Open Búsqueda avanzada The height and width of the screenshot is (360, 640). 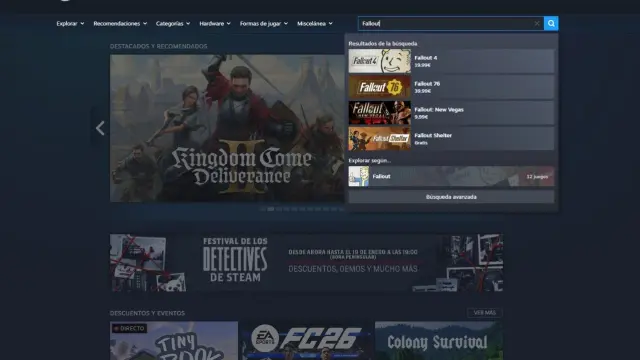(x=451, y=197)
